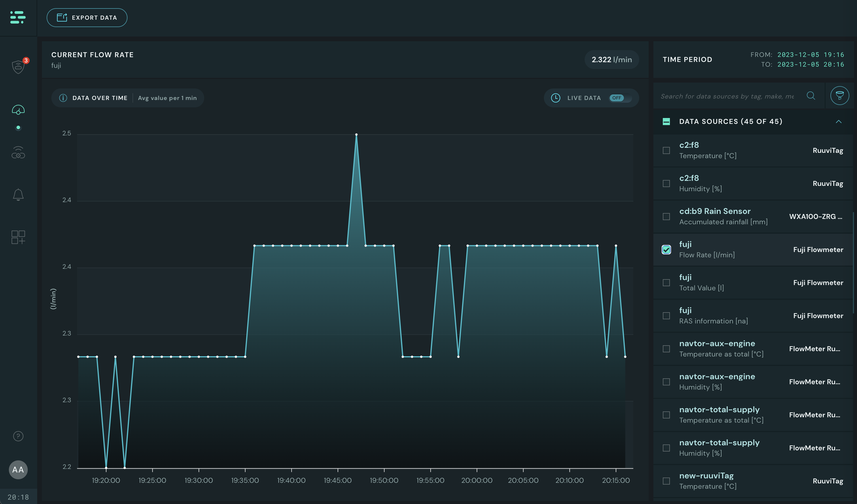
Task: Open the help question mark icon
Action: (18, 436)
